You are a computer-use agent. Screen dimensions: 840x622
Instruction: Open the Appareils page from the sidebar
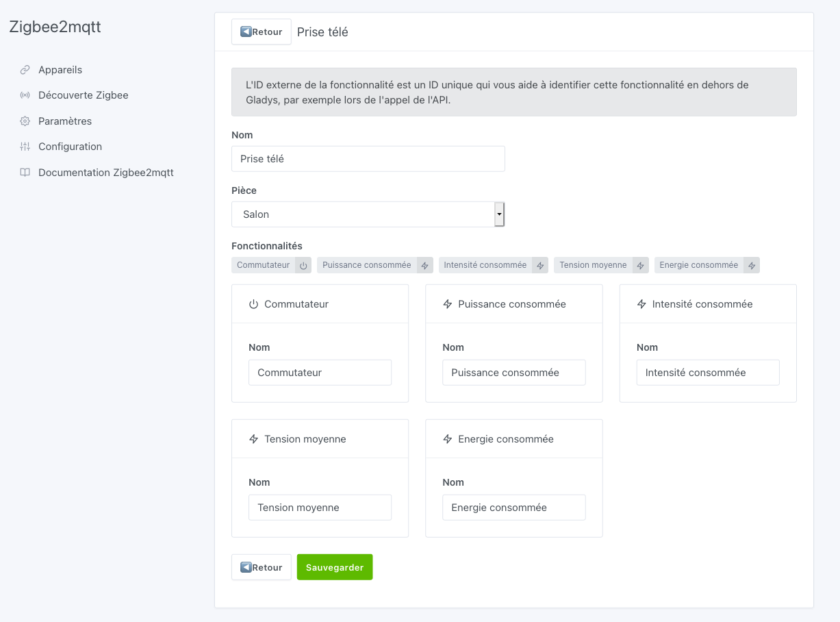pyautogui.click(x=60, y=69)
